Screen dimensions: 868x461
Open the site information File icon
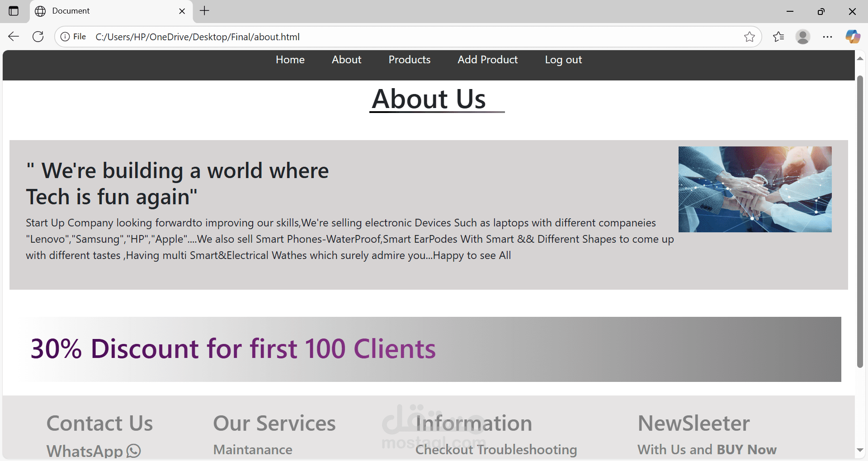pyautogui.click(x=73, y=37)
